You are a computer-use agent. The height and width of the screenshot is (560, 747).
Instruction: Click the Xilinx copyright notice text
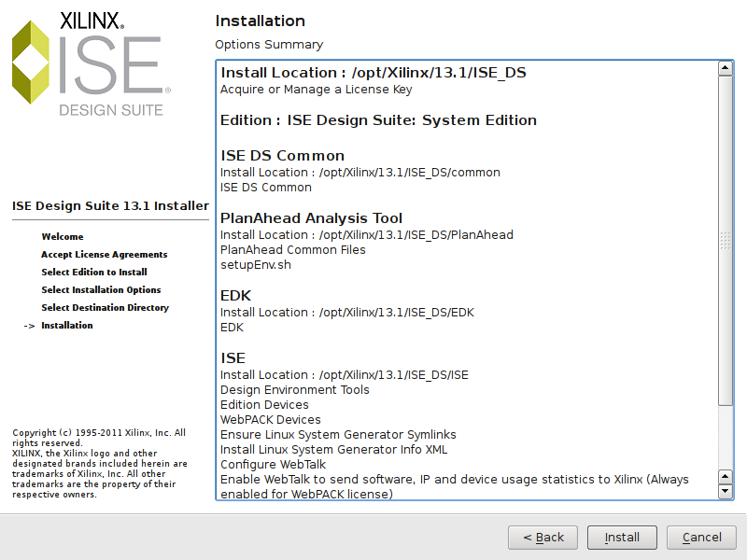100,463
